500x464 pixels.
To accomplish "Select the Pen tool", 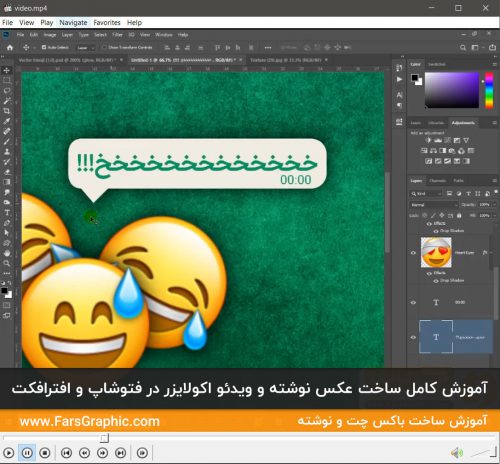I will 6,223.
